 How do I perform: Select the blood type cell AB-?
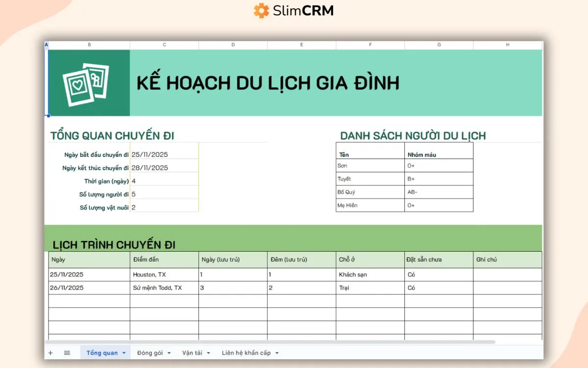tap(439, 192)
